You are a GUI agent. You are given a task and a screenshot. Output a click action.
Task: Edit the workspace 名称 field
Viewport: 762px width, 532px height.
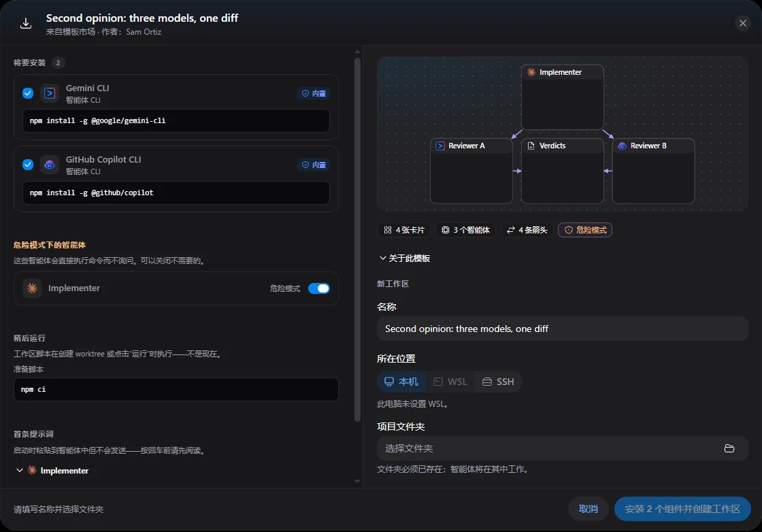pos(562,329)
